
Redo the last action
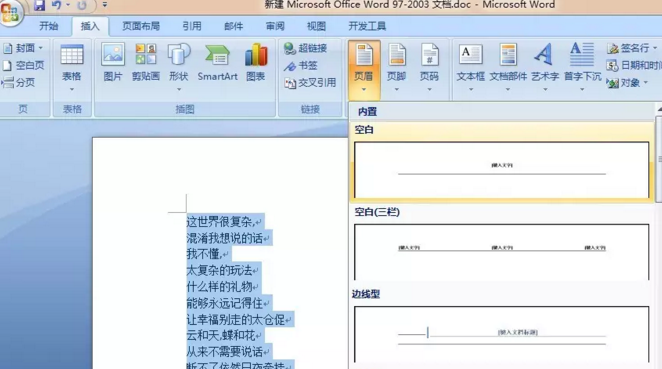(82, 5)
